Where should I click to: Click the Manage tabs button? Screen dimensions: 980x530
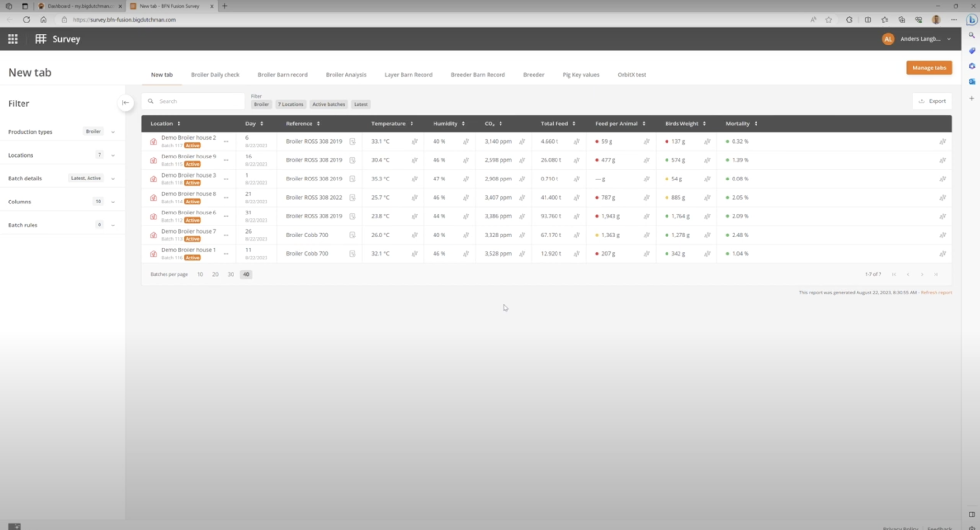tap(929, 68)
